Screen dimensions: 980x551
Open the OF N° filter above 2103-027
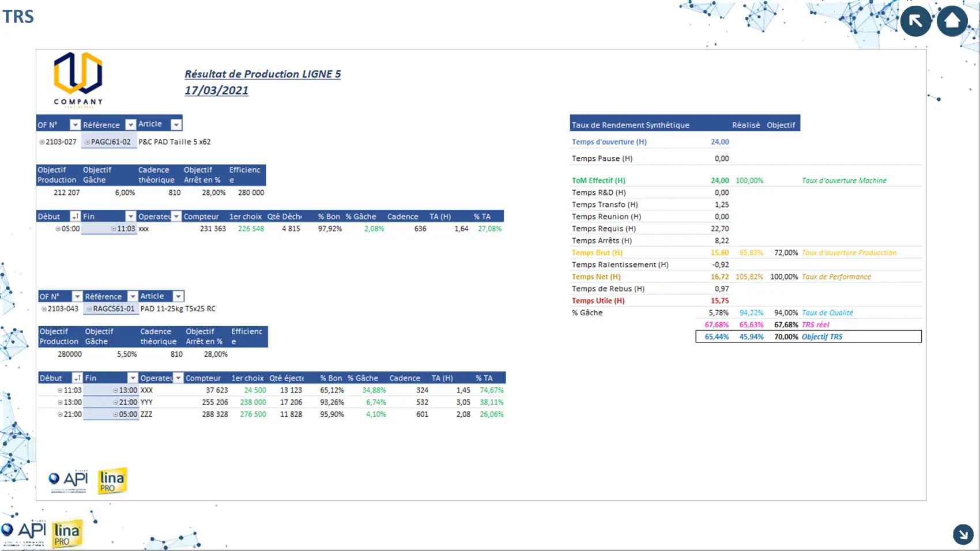pyautogui.click(x=75, y=124)
